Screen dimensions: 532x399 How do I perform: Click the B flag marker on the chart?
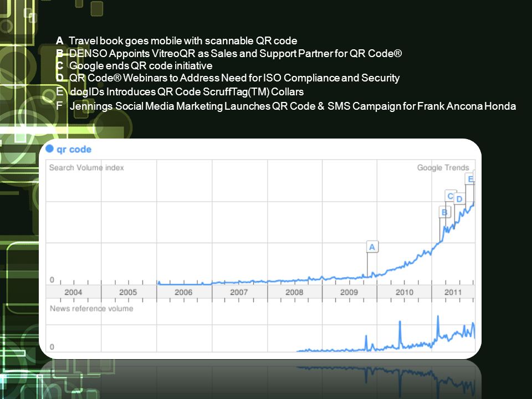click(444, 212)
